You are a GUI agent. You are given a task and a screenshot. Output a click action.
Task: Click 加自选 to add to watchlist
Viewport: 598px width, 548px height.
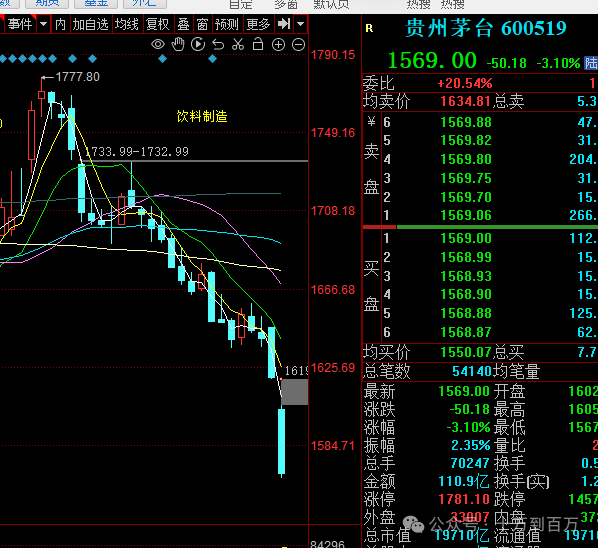pos(91,24)
